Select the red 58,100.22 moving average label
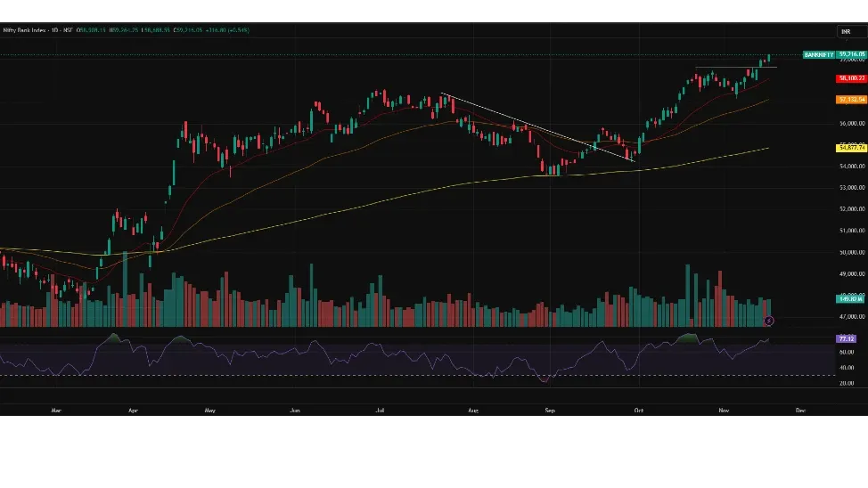 click(x=851, y=78)
